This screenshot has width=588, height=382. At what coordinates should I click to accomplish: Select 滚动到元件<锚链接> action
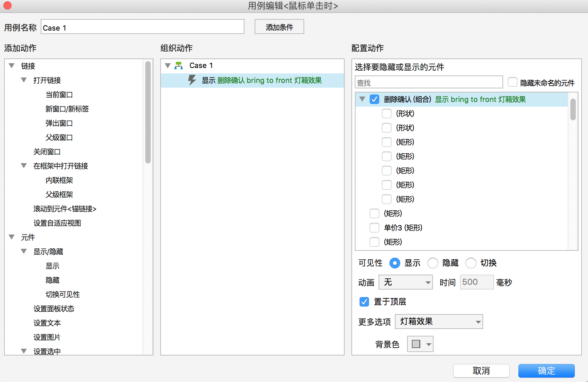point(65,209)
